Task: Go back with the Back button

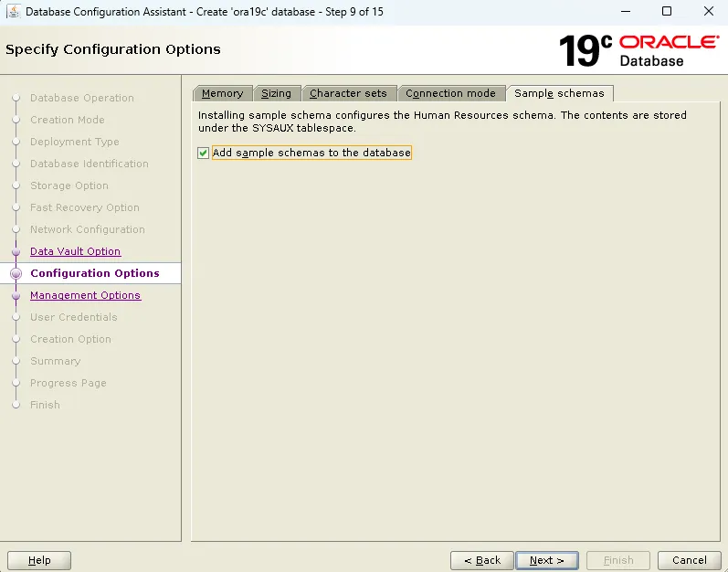Action: [x=482, y=560]
